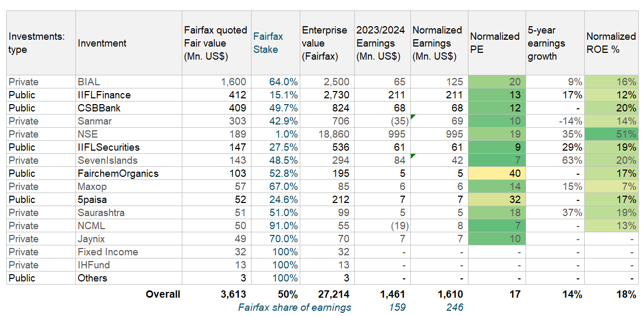Click Fairfax share value 159
This screenshot has height=316, width=644.
(397, 307)
